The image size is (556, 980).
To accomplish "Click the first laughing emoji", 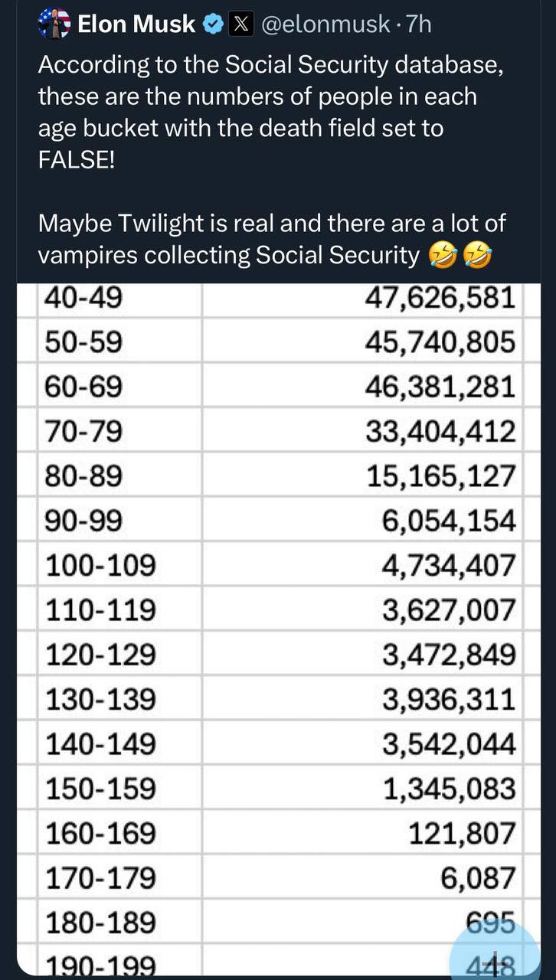I will coord(442,256).
